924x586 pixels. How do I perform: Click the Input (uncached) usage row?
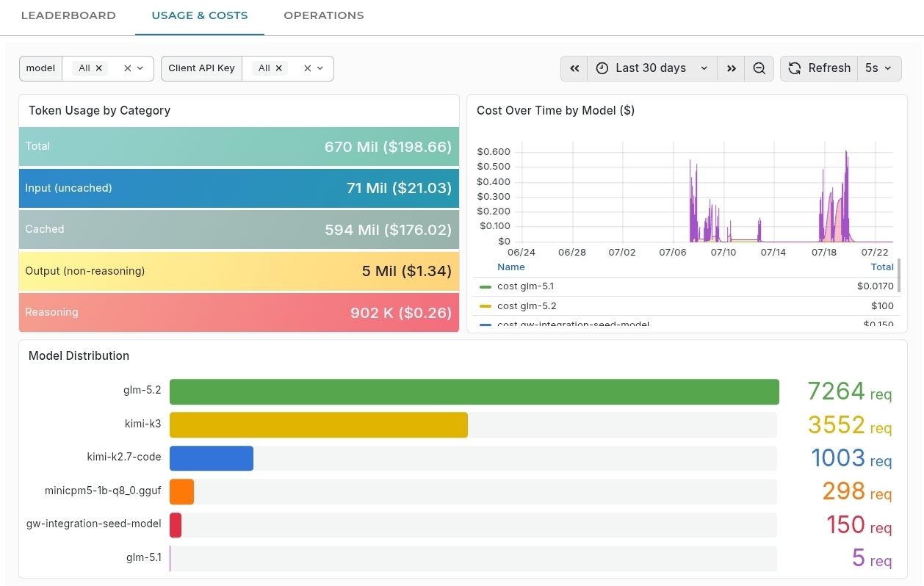239,188
